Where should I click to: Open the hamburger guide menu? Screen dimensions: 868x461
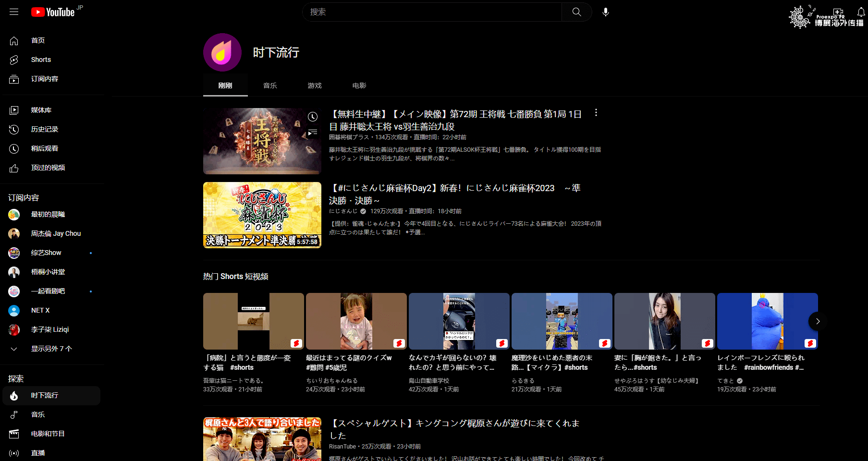point(14,12)
